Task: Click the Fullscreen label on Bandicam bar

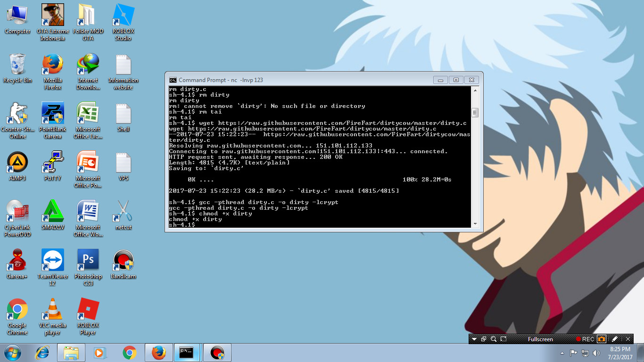Action: click(540, 339)
